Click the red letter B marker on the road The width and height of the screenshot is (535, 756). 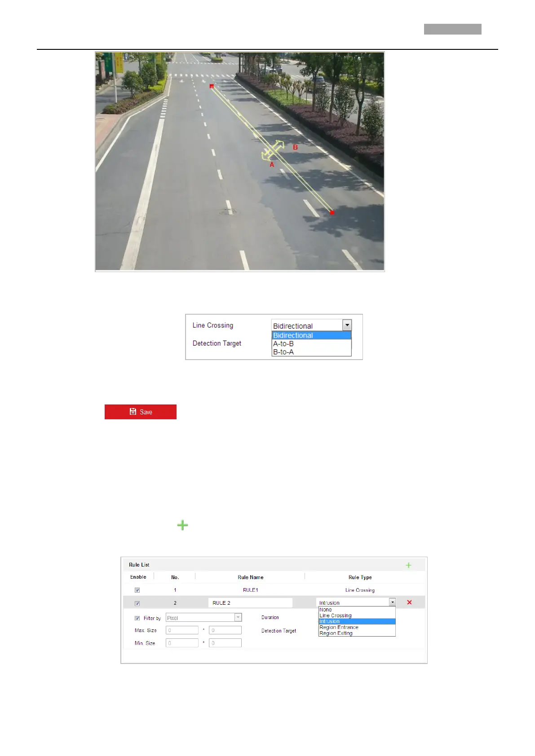point(295,147)
